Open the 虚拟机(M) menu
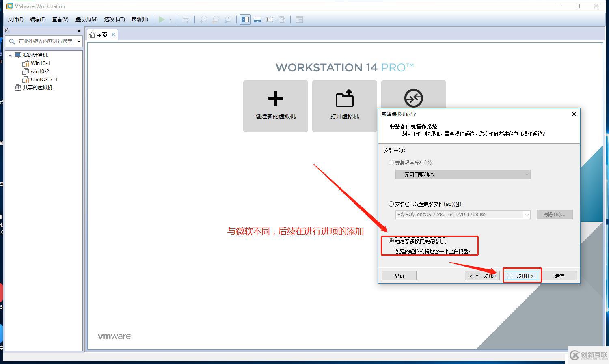The height and width of the screenshot is (364, 609). pos(86,19)
